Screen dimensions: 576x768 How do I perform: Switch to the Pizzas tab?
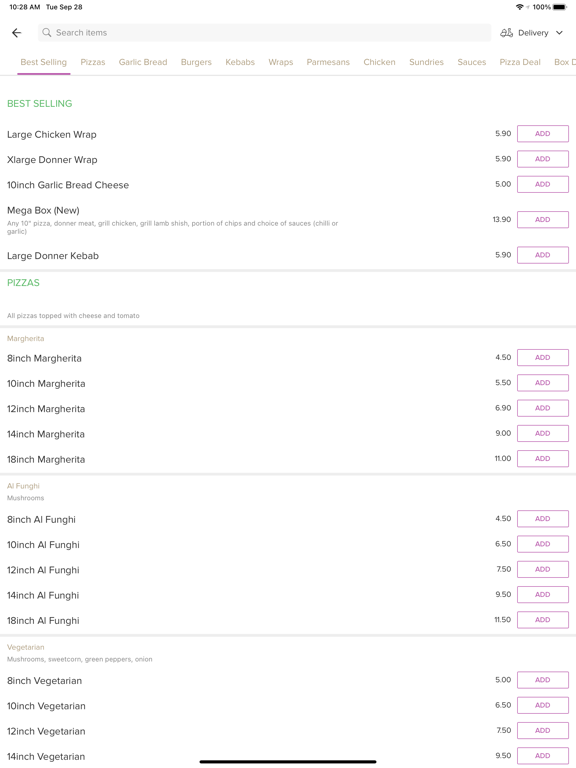coord(93,62)
